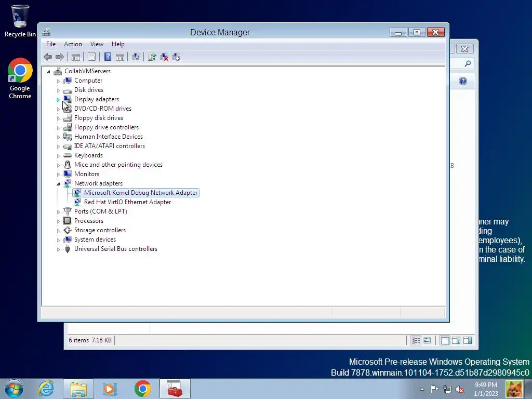Open the Windows Start button
The image size is (532, 399).
pos(14,389)
